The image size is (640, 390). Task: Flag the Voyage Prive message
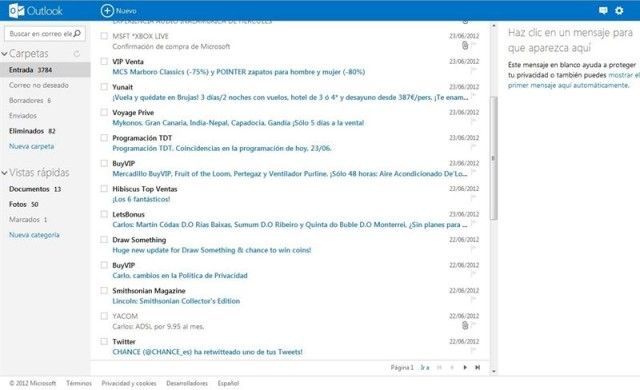(x=473, y=122)
